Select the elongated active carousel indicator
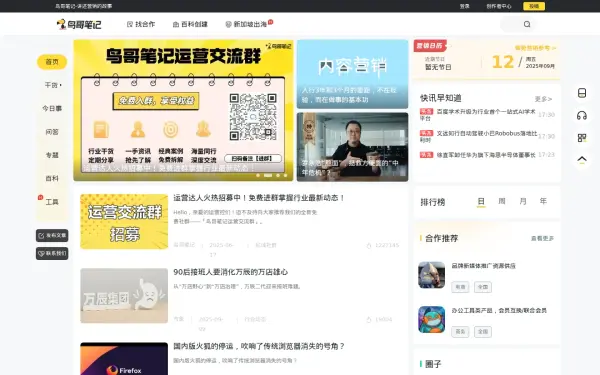The image size is (600, 375). [x=268, y=175]
